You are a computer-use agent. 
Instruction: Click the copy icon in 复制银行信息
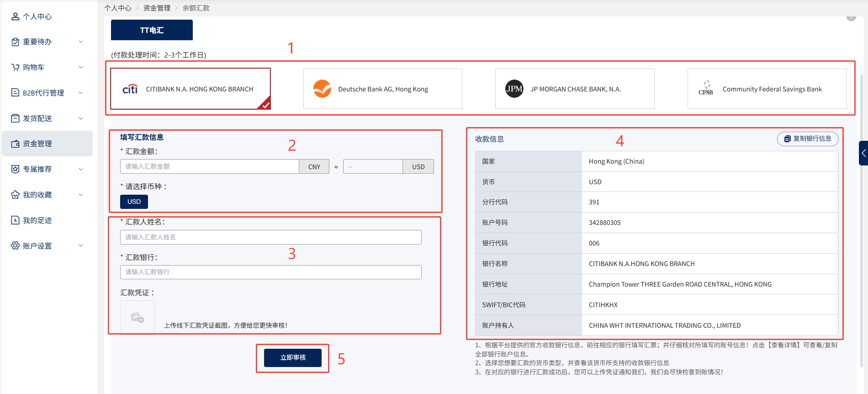coord(788,139)
